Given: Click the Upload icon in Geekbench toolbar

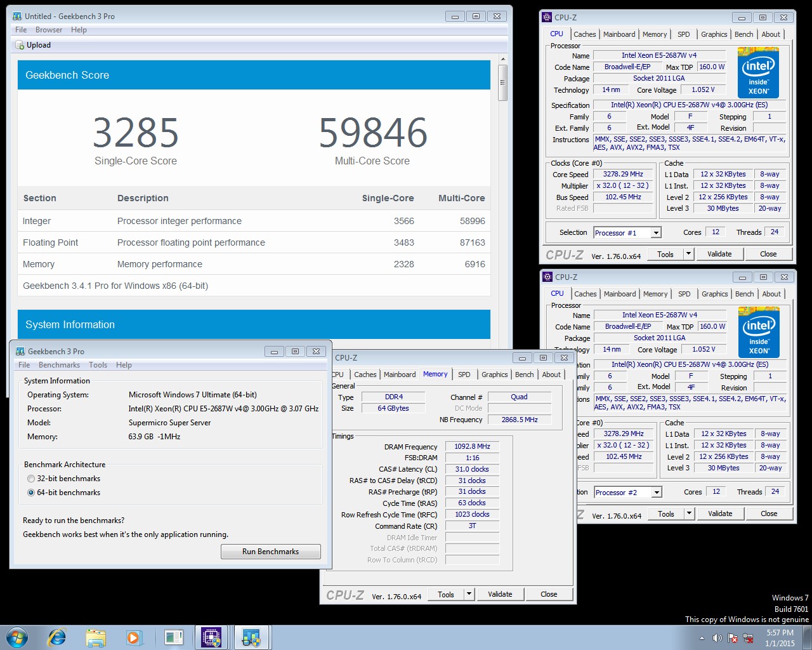Looking at the screenshot, I should (x=20, y=45).
